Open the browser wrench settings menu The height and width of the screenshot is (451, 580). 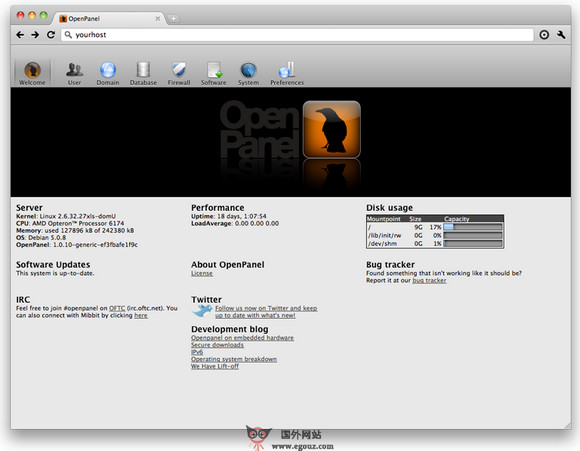[561, 35]
